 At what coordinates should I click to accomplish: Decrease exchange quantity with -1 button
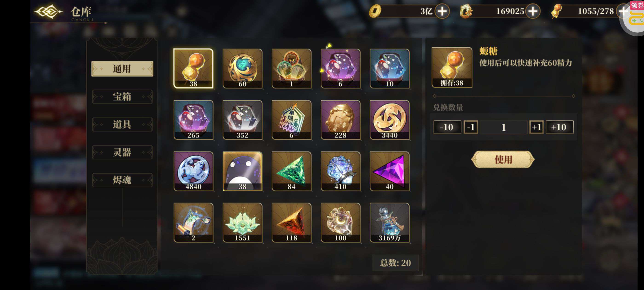471,127
